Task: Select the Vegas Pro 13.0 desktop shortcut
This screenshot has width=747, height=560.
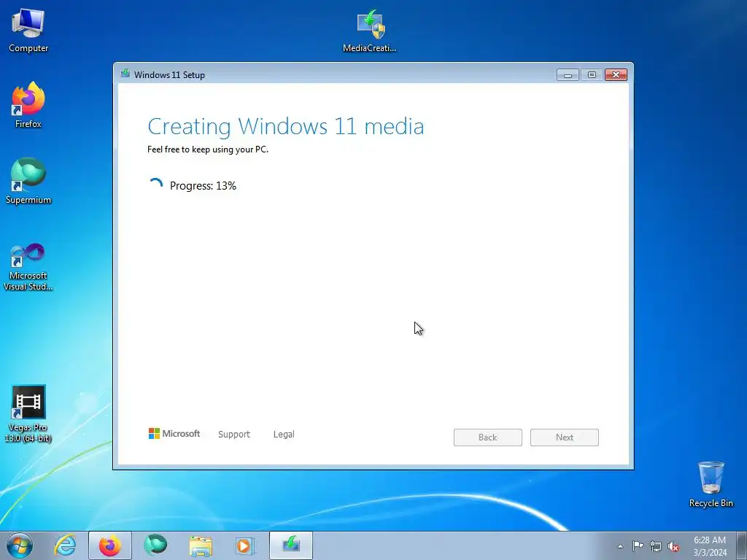Action: (28, 414)
